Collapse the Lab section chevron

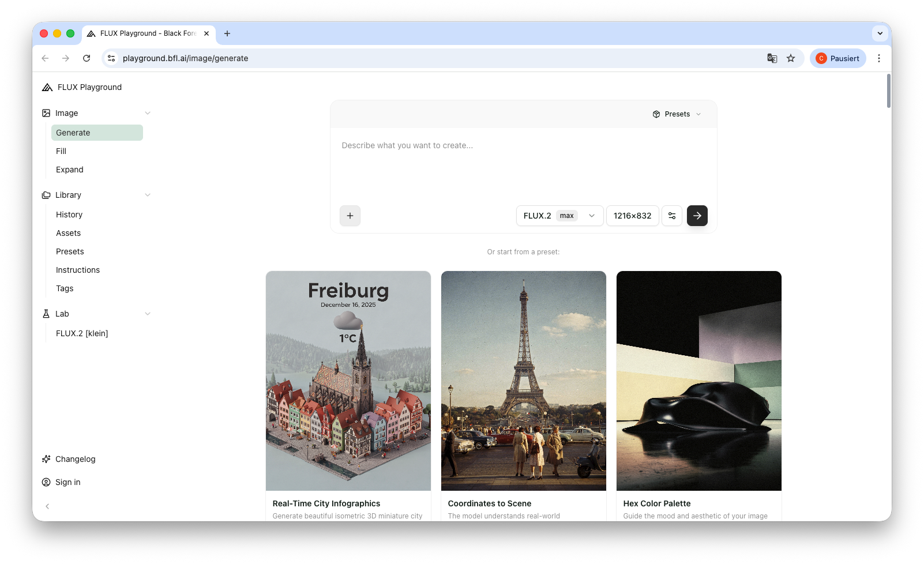pos(148,314)
